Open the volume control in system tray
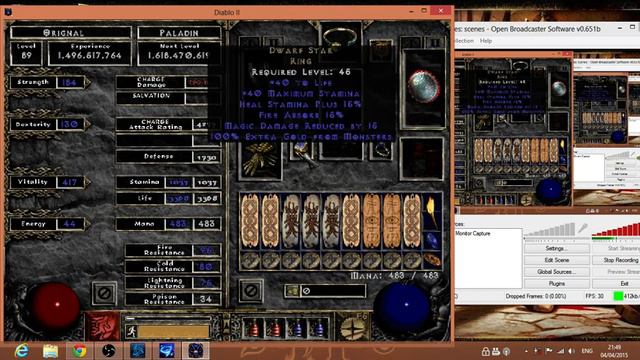Viewport: 640px width, 360px height. point(571,351)
